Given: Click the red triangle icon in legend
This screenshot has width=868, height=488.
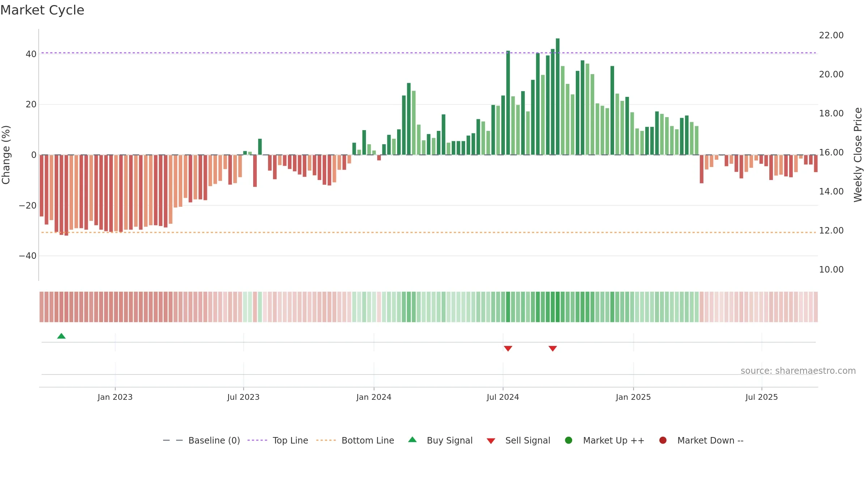Looking at the screenshot, I should click(x=491, y=441).
